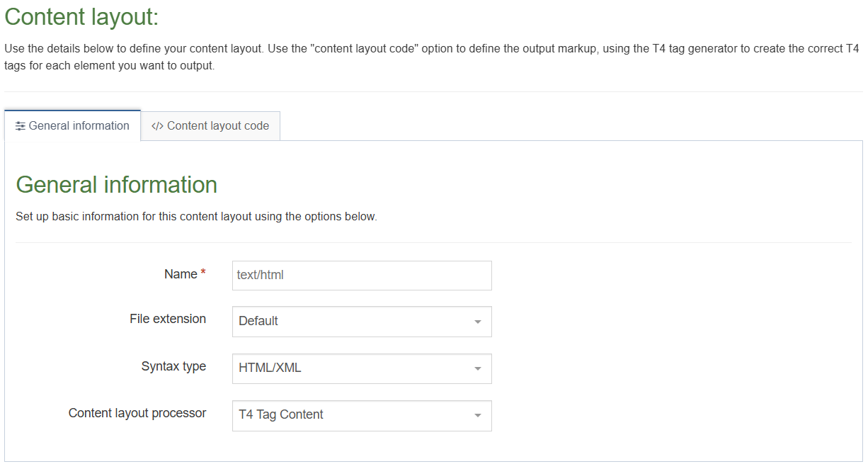Open the Syntax type dropdown showing HTML/XML
This screenshot has width=868, height=469.
(x=361, y=368)
